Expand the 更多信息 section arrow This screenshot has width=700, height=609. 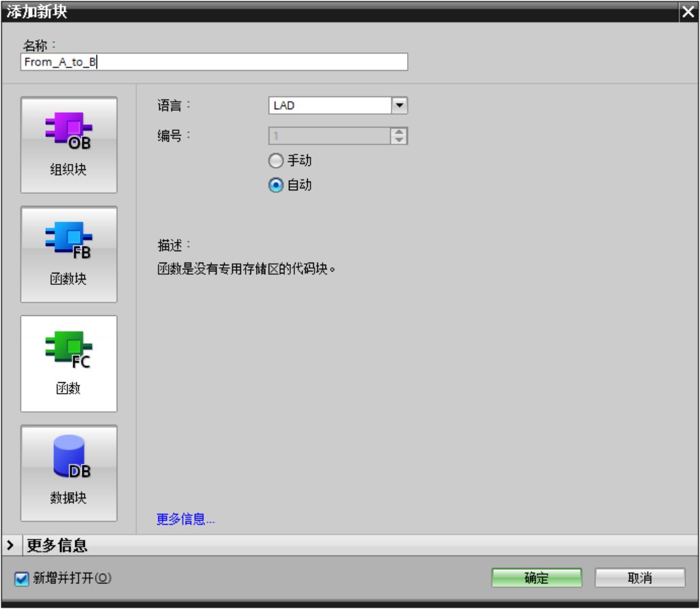pyautogui.click(x=10, y=545)
